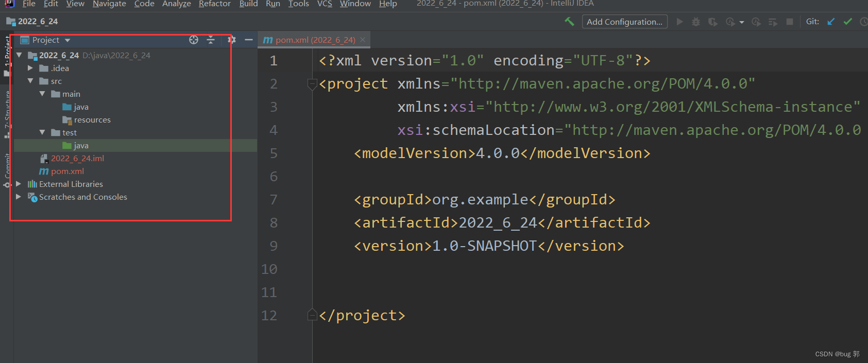This screenshot has height=363, width=868.
Task: Collapse the src folder arrow
Action: tap(30, 81)
